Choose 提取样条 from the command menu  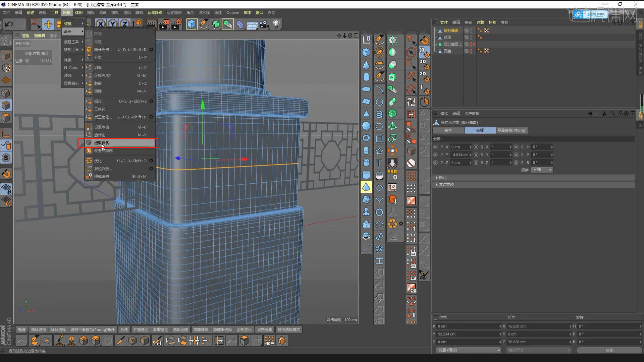click(120, 143)
